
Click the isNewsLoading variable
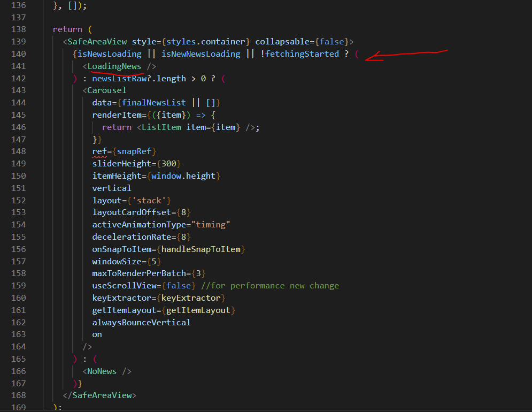click(x=109, y=54)
